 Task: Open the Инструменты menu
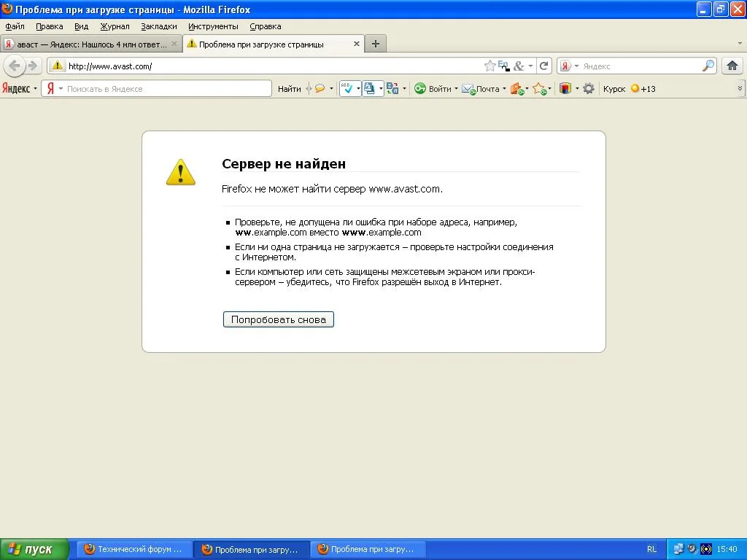213,26
